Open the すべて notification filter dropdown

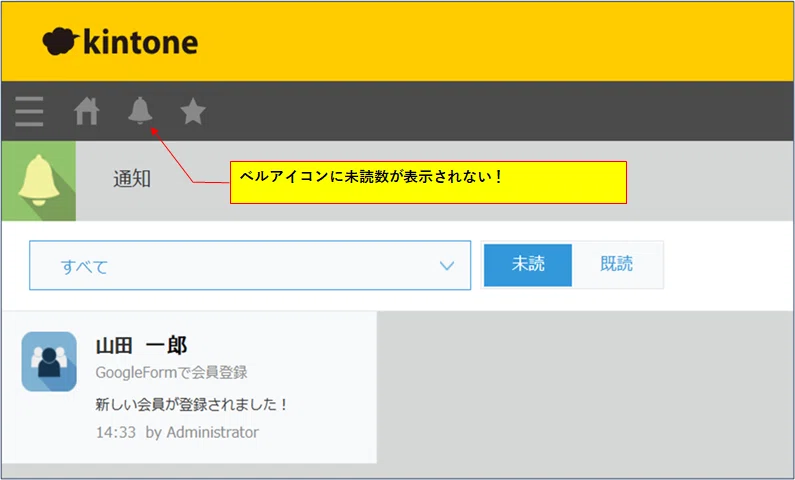point(249,266)
